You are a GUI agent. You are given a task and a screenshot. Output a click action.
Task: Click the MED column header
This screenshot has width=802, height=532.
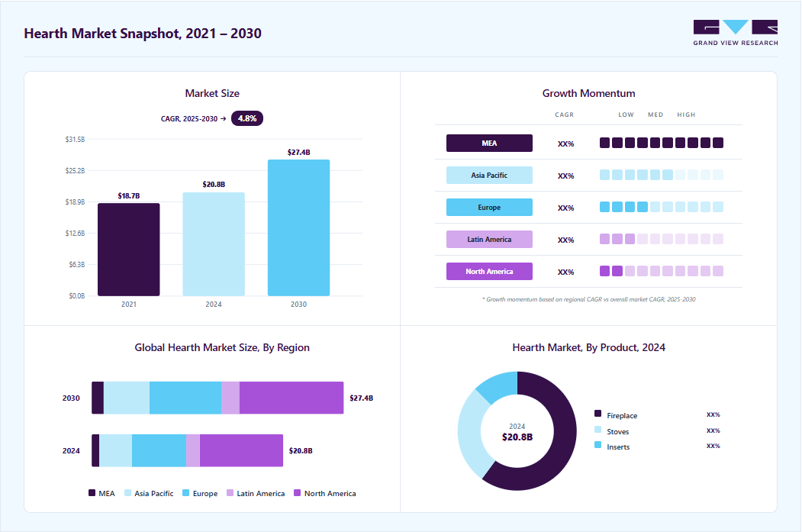[655, 114]
